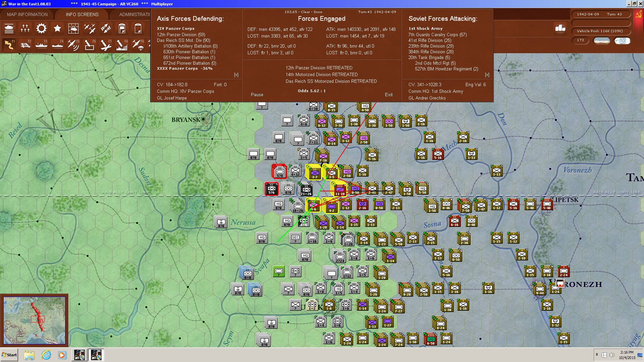Click the volume icon in system tray
The image size is (644, 362).
click(612, 355)
